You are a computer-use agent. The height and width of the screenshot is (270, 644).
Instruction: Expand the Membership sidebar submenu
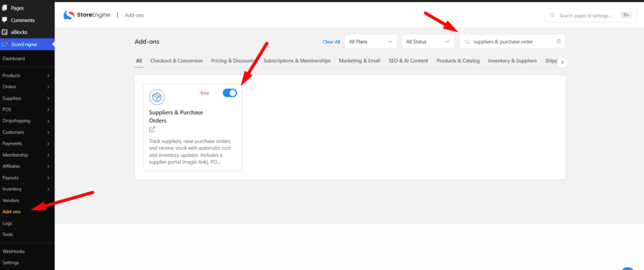tap(48, 155)
